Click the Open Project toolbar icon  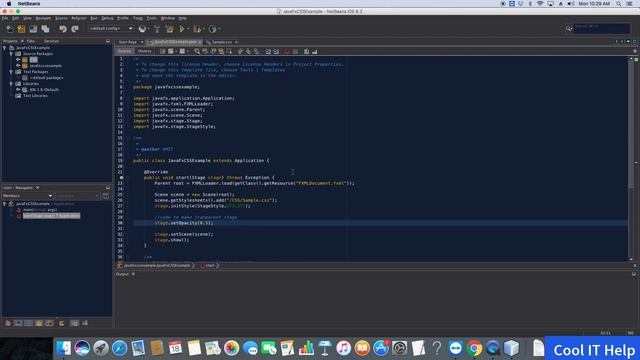33,29
